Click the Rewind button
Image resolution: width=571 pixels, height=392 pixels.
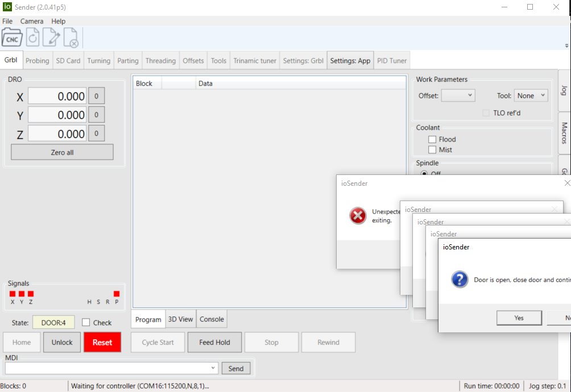[329, 342]
